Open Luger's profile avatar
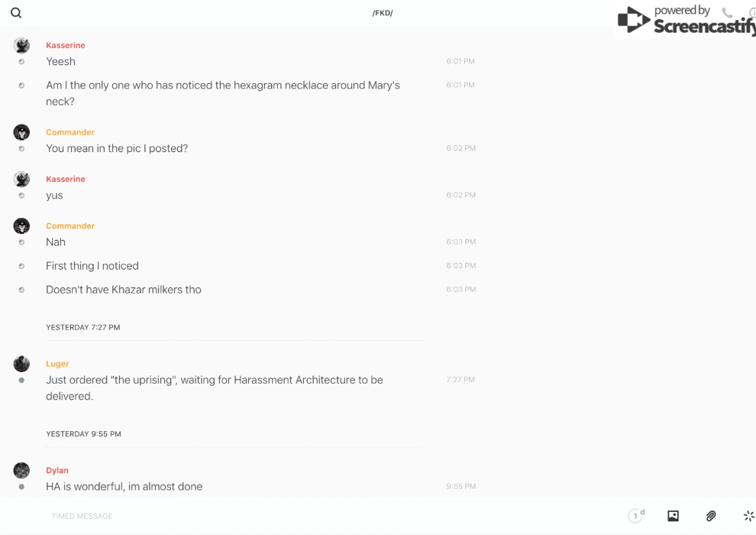The height and width of the screenshot is (535, 756). pos(21,364)
